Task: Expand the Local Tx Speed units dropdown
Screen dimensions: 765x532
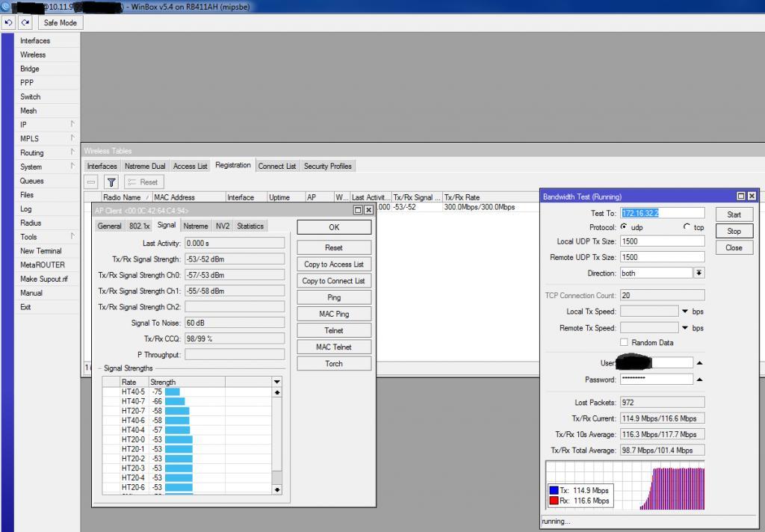Action: coord(684,312)
